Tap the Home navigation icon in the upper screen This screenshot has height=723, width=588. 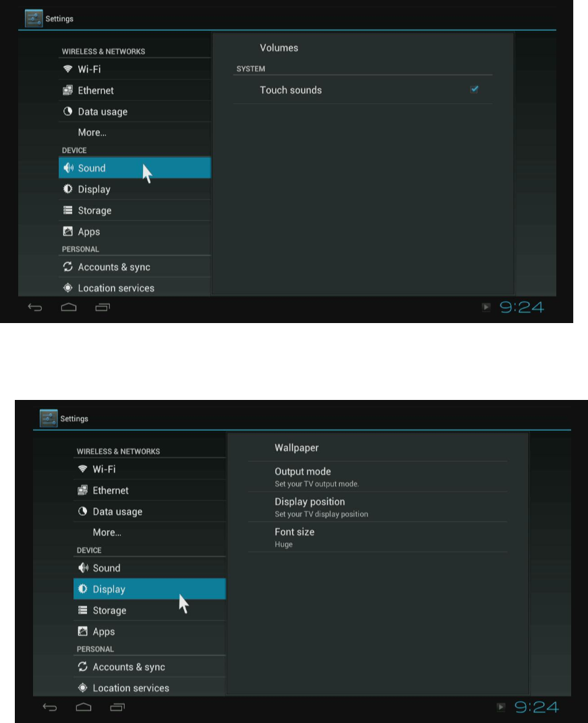pos(69,307)
